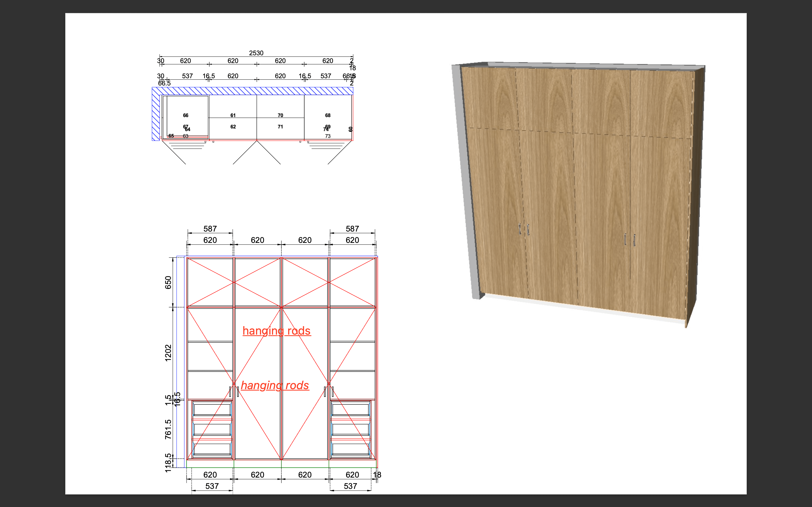Select the left drawer stack in elevation
Screen dimensions: 812x507
(212, 429)
